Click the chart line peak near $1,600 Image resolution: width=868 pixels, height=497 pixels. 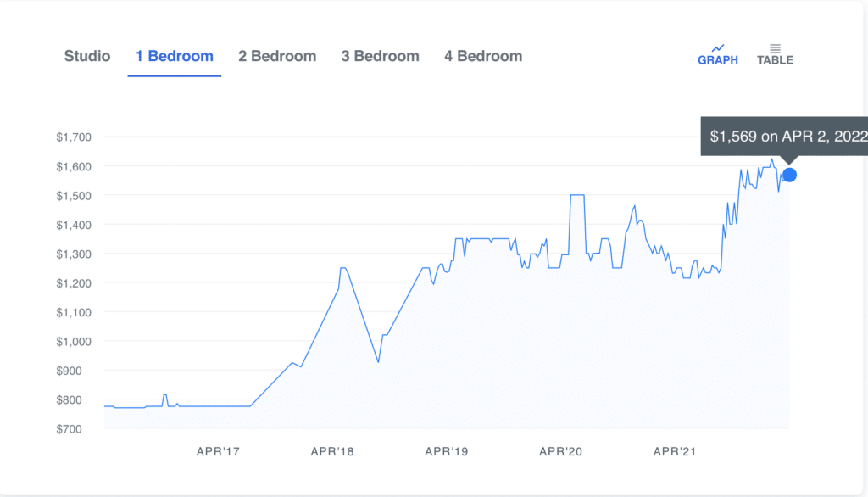[x=773, y=159]
